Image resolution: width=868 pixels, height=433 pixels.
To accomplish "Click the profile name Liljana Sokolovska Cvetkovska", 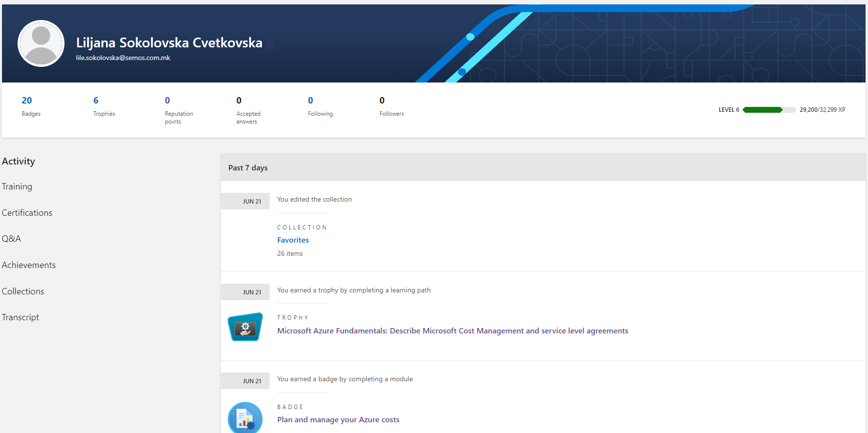I will tap(169, 43).
